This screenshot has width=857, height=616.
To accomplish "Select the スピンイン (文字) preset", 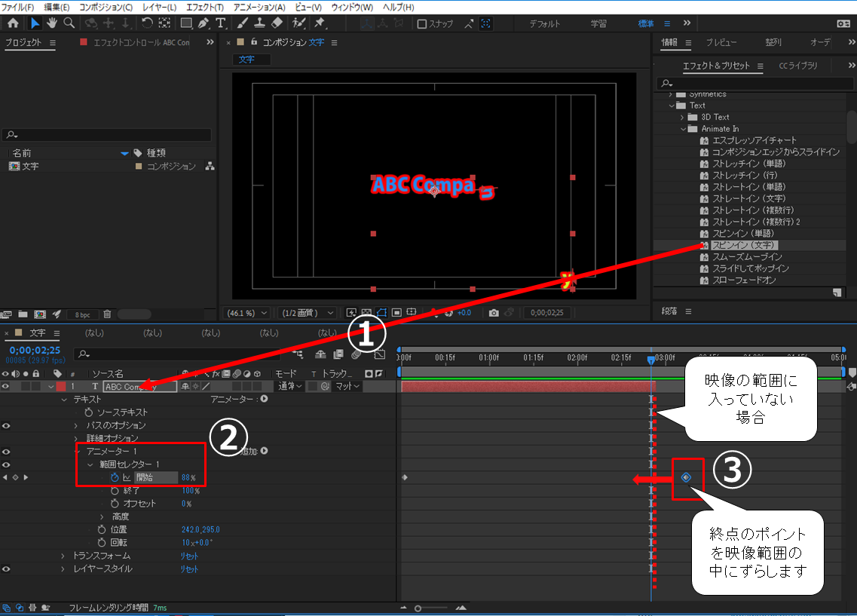I will 743,245.
